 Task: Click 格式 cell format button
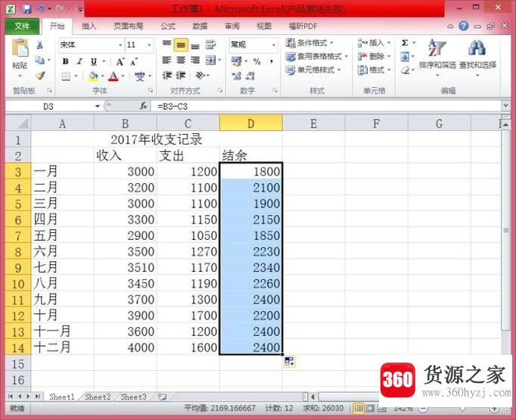[375, 70]
